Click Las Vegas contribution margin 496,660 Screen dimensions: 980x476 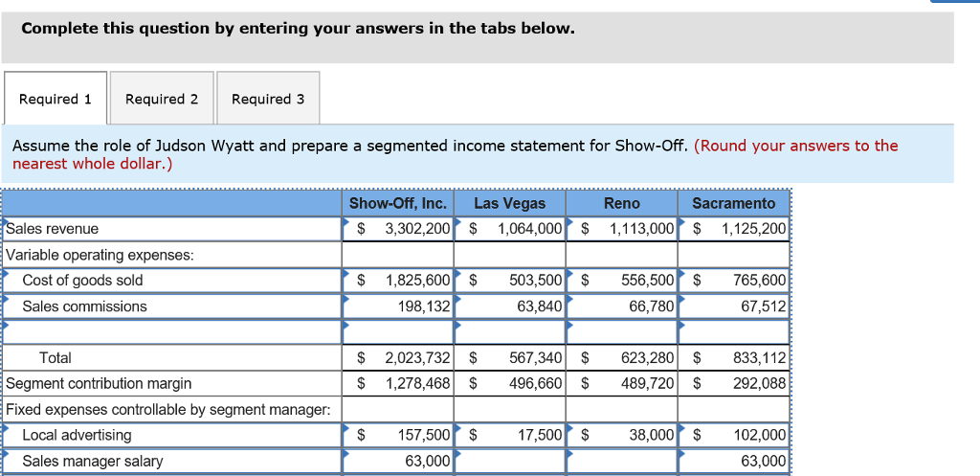(x=510, y=383)
